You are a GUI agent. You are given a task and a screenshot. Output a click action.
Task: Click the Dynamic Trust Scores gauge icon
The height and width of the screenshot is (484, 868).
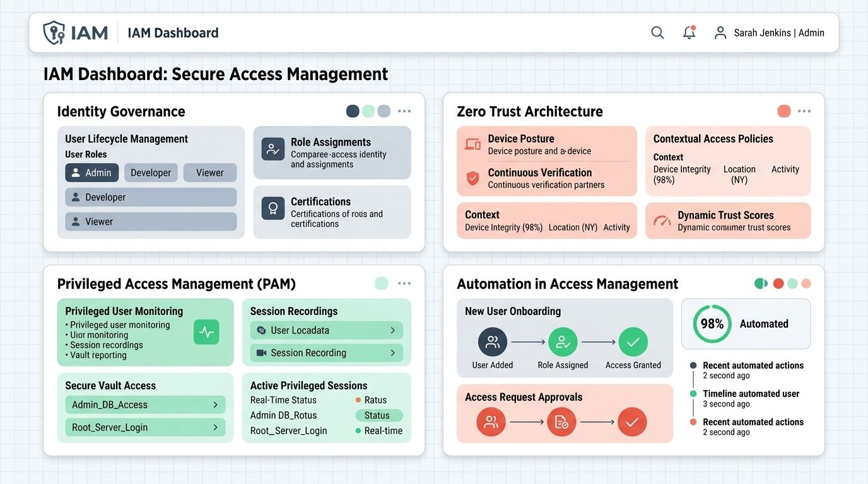tap(662, 221)
